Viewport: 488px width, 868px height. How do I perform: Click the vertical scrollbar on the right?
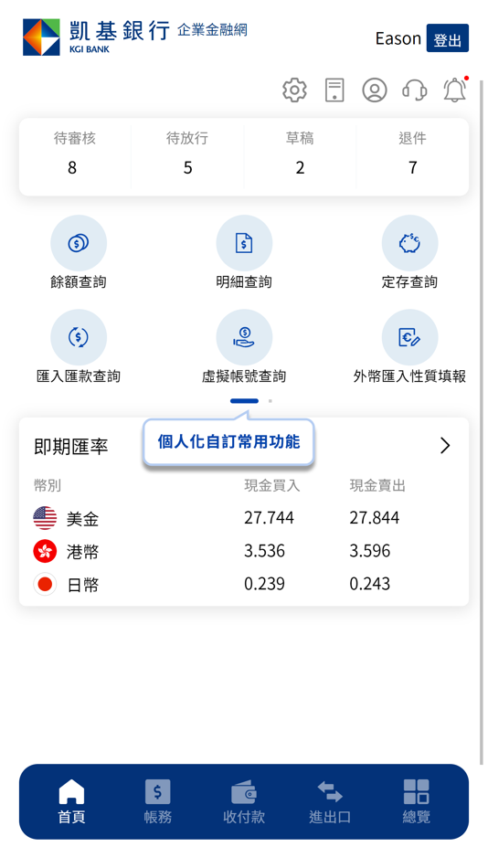pos(481,422)
